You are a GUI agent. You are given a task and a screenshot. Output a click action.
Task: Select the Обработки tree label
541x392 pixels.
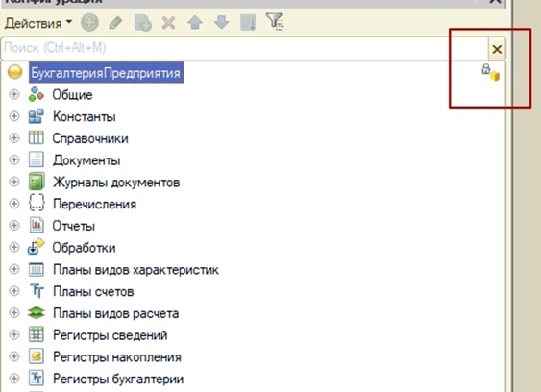pyautogui.click(x=84, y=248)
